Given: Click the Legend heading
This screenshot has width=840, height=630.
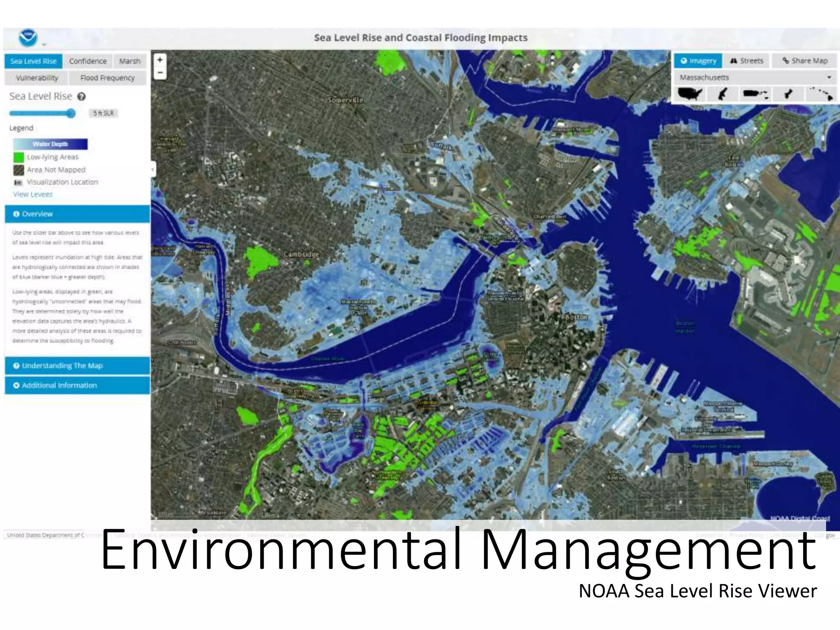Looking at the screenshot, I should click(x=21, y=128).
